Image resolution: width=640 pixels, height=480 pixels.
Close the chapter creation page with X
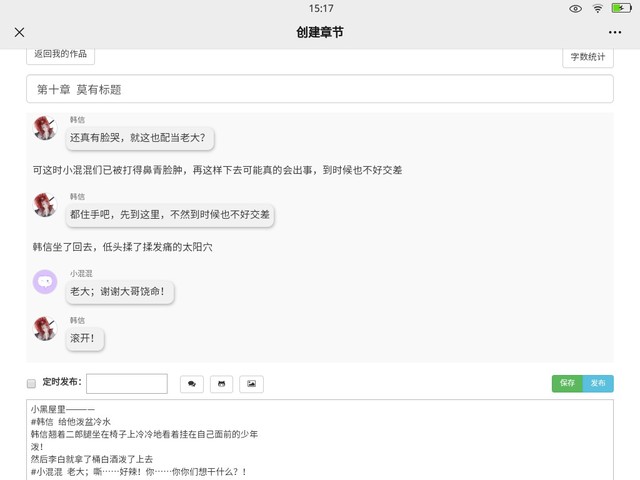click(19, 32)
